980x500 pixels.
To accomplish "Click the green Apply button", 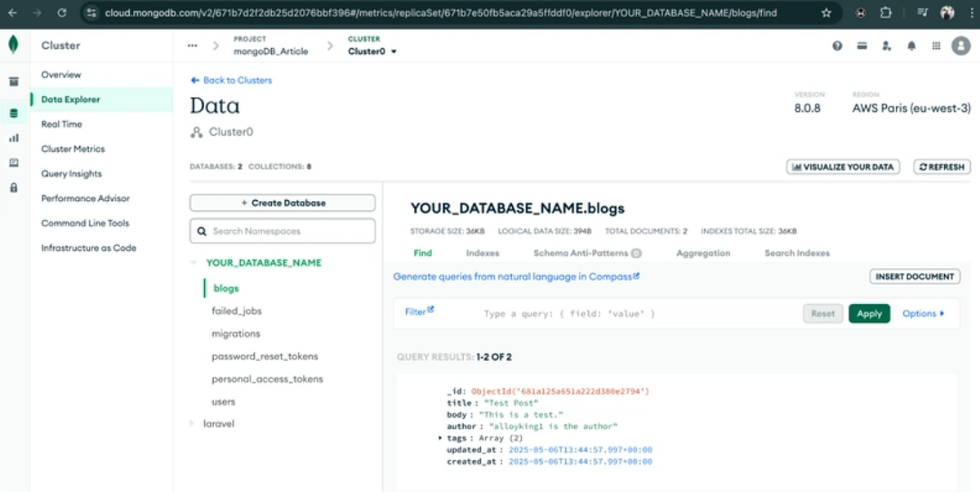I will click(869, 313).
